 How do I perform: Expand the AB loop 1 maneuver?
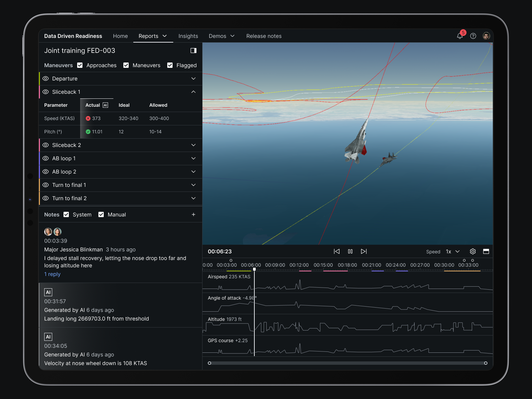[x=193, y=158]
